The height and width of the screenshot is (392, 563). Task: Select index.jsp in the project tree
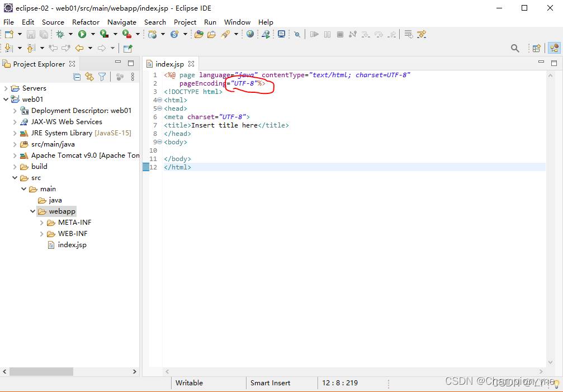click(72, 245)
